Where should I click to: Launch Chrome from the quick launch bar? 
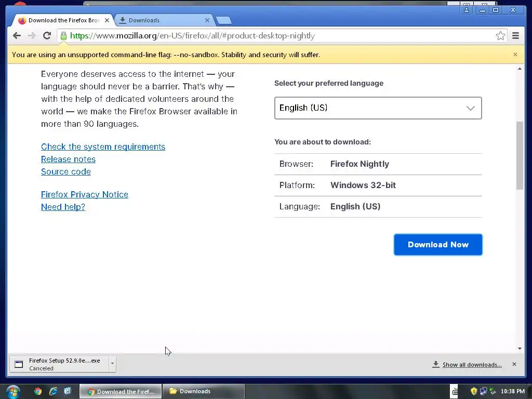[38, 391]
